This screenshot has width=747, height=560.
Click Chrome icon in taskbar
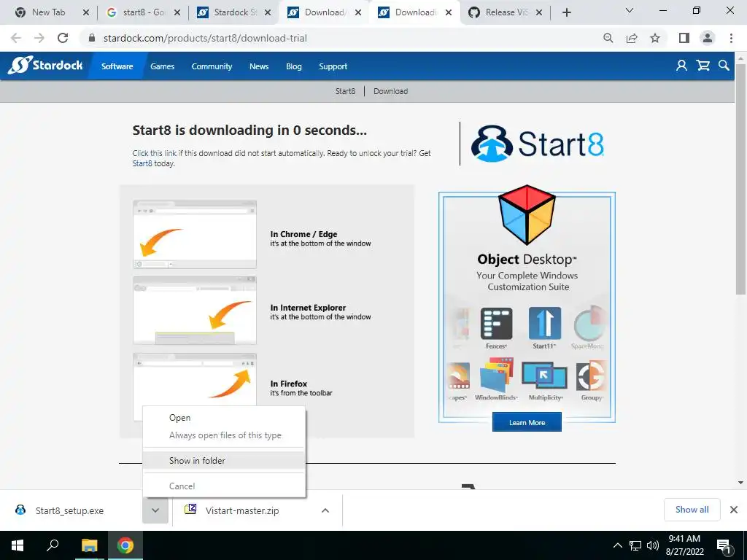pyautogui.click(x=125, y=545)
